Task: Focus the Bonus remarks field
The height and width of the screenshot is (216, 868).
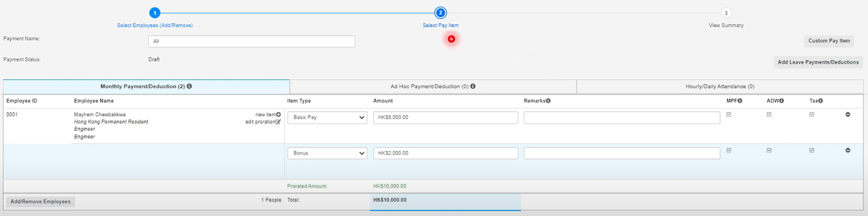Action: coord(622,153)
